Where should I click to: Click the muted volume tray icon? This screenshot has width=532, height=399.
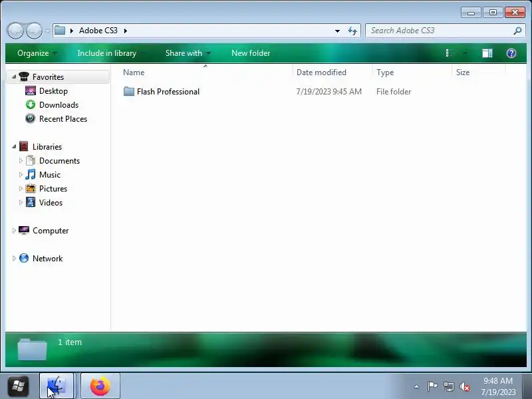(x=465, y=386)
